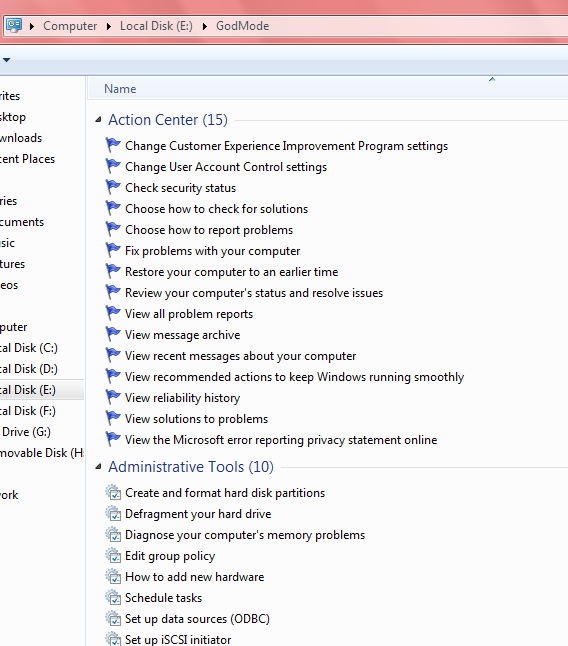Open dropdown arrow after Computer in address bar
This screenshot has height=646, width=568.
pyautogui.click(x=108, y=26)
